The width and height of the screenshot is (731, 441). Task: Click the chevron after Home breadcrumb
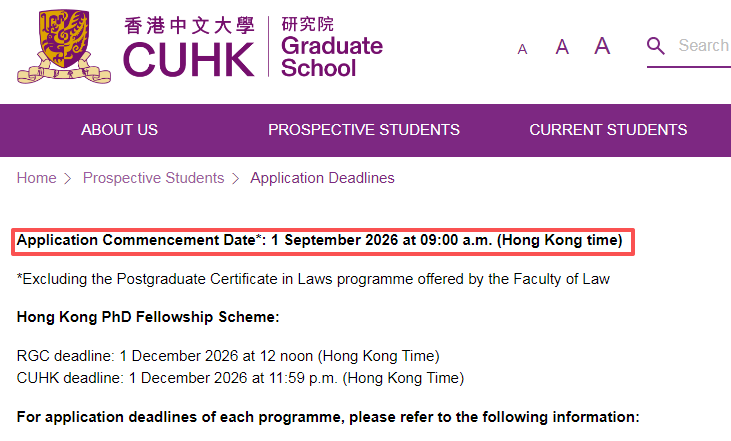click(68, 179)
